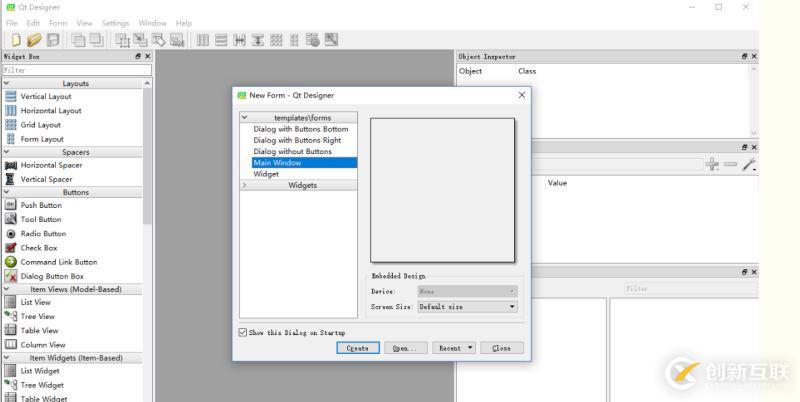Collapse the Spacers category in Widget Box

coord(7,152)
